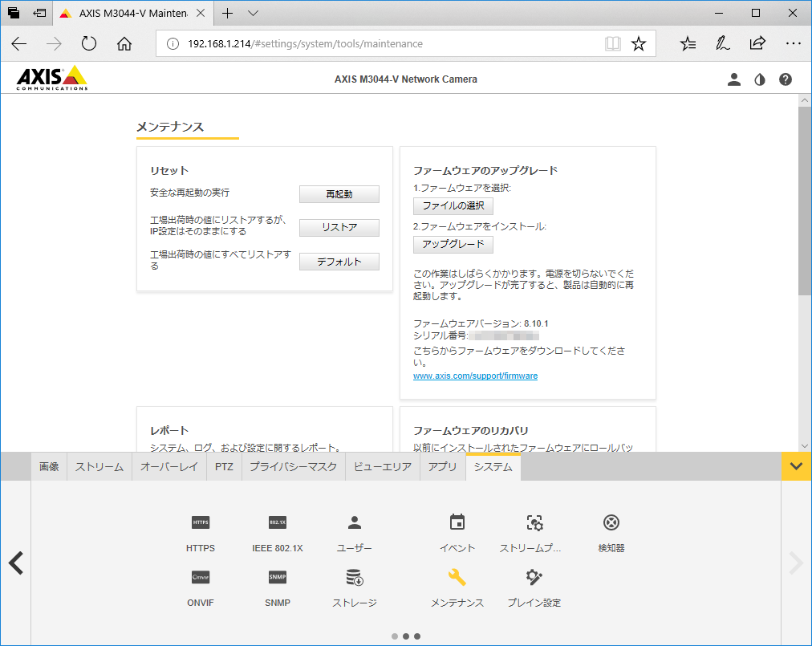Switch to the アプリ tab
Image resolution: width=812 pixels, height=646 pixels.
click(443, 467)
